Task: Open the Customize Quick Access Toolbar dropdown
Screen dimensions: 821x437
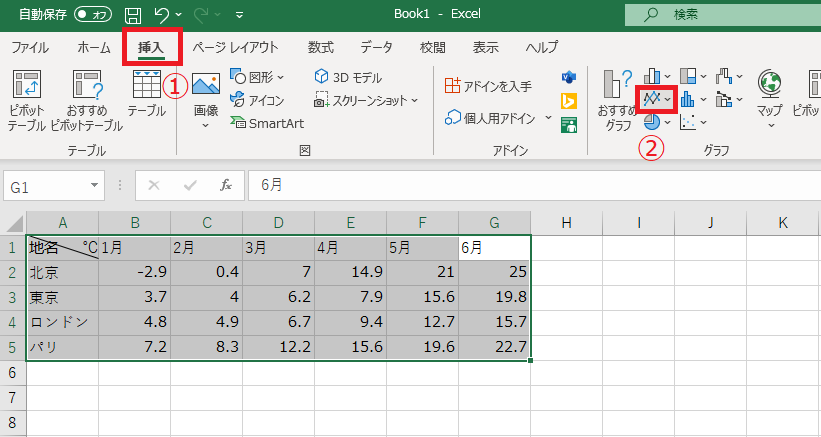Action: point(239,15)
